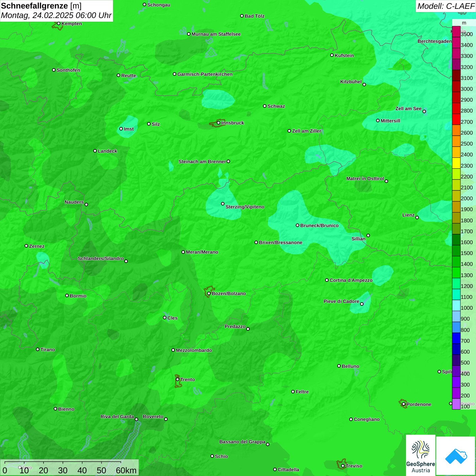Image resolution: width=476 pixels, height=476 pixels.
Task: Click the Conegliano label
Action: (x=367, y=419)
